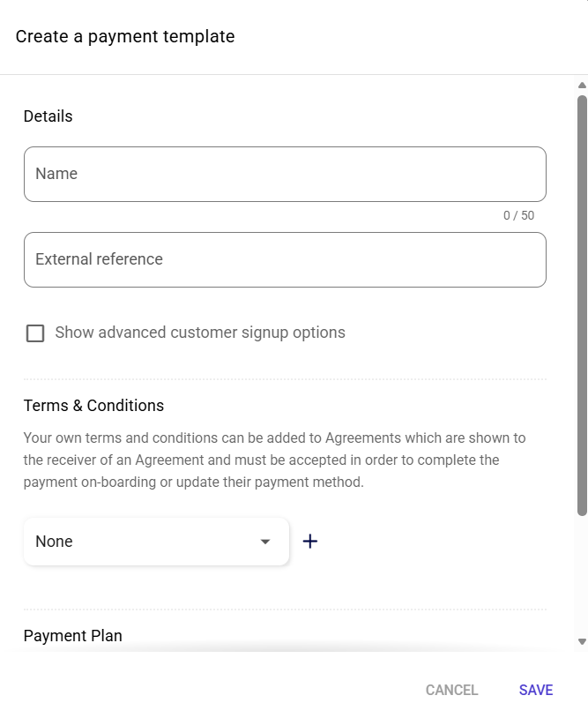
Task: Click the plus icon to add terms
Action: coord(310,542)
